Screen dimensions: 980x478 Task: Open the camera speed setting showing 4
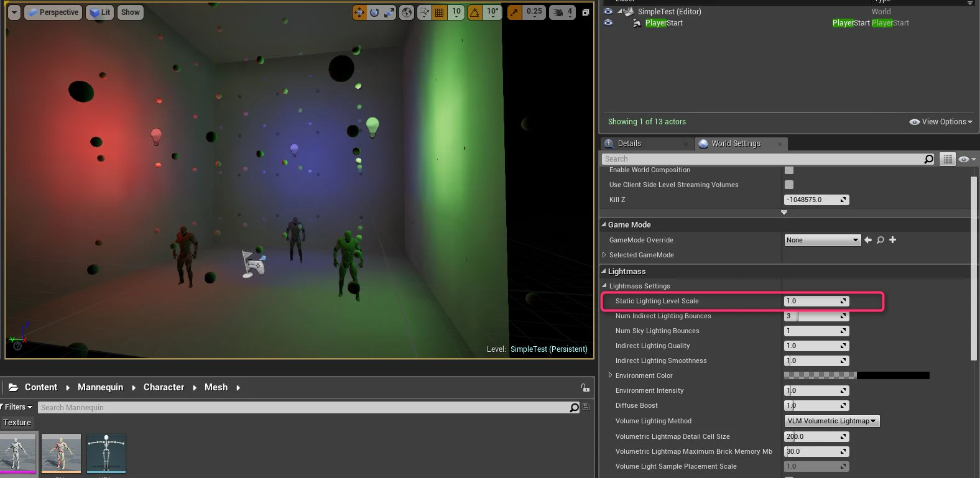562,12
